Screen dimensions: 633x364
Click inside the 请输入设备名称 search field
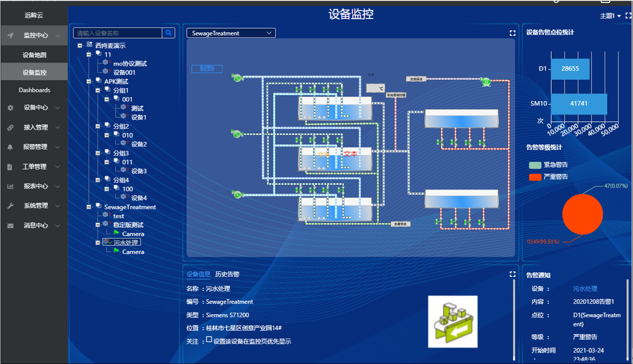pos(117,33)
